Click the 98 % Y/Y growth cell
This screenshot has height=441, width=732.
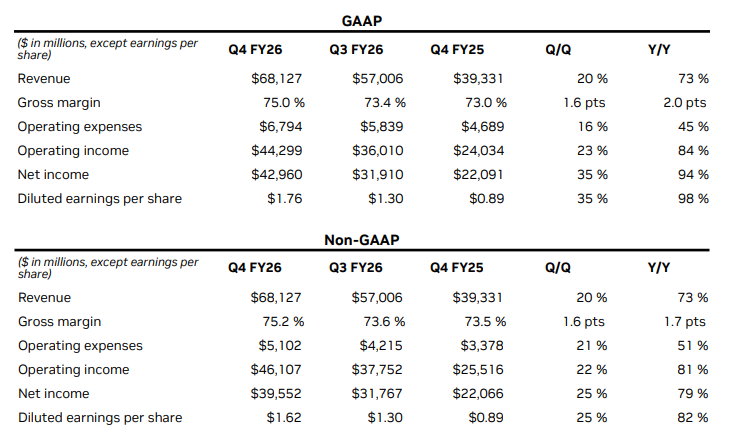(691, 198)
